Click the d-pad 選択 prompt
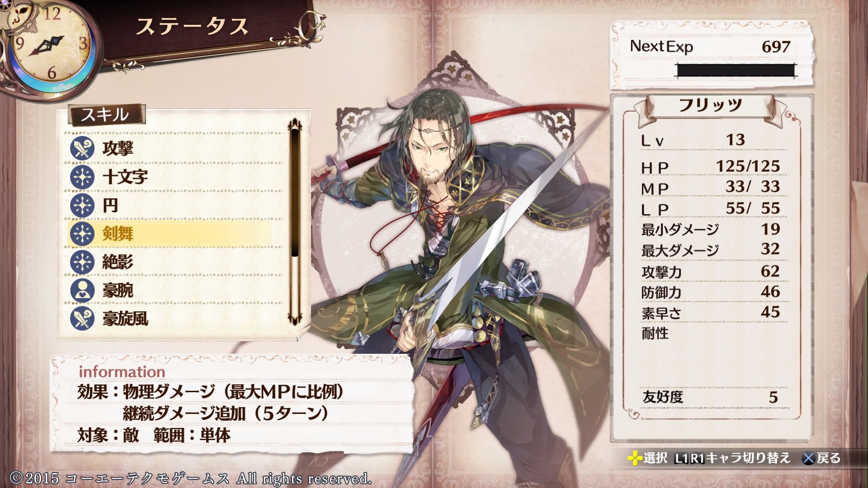This screenshot has width=868, height=488. (647, 458)
